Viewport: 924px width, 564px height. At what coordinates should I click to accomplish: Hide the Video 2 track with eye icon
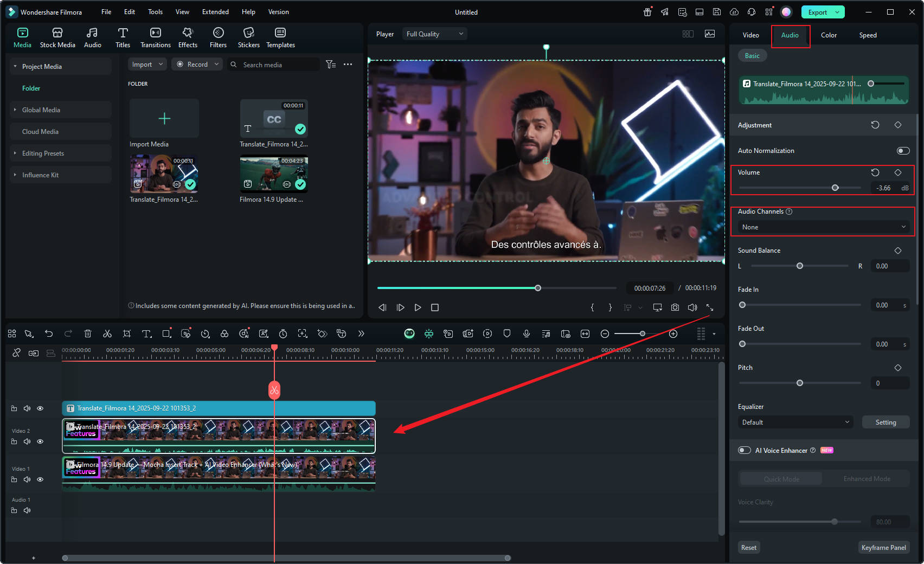click(x=40, y=441)
